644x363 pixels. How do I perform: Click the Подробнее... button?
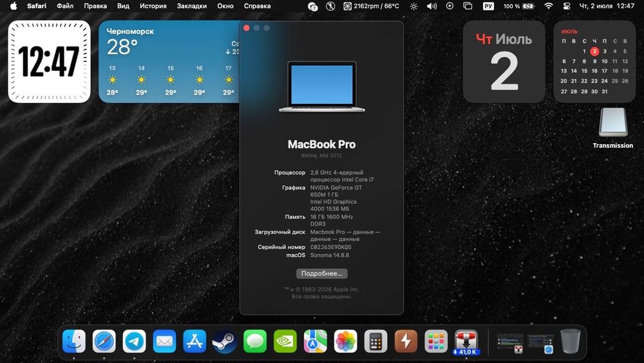[322, 273]
